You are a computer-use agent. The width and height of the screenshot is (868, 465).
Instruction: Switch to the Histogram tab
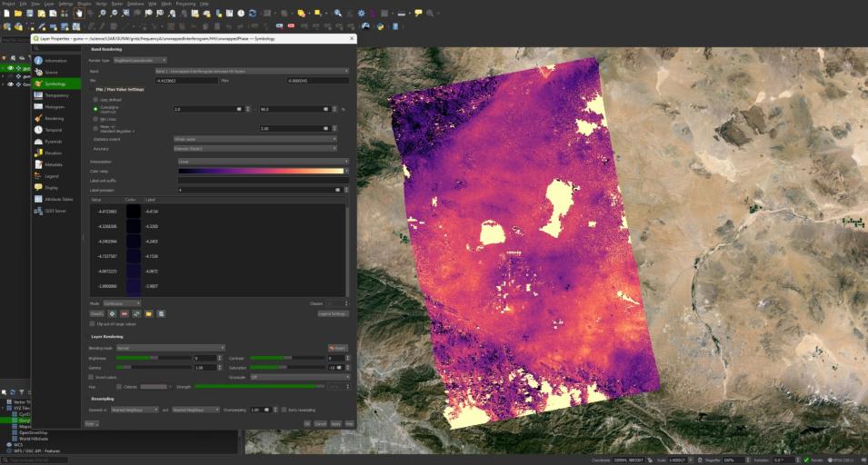(x=56, y=107)
